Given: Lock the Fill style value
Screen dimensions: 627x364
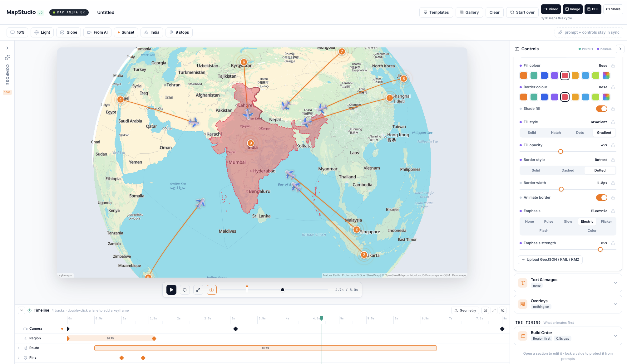Looking at the screenshot, I should tap(613, 122).
